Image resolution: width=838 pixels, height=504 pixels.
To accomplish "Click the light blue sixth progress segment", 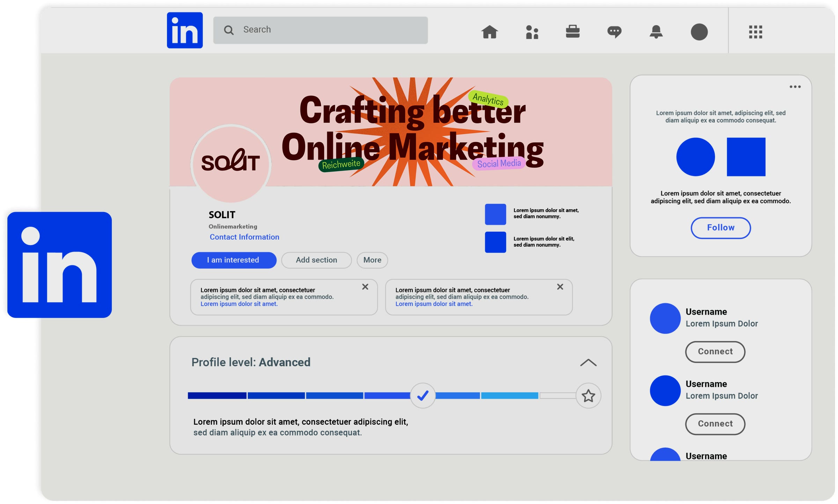I will pyautogui.click(x=509, y=395).
